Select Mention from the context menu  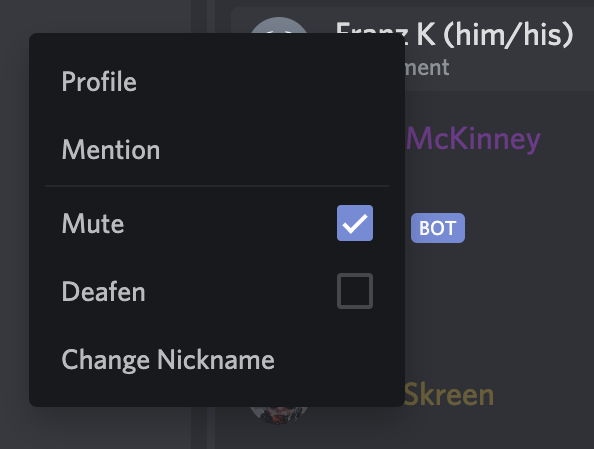click(x=217, y=149)
